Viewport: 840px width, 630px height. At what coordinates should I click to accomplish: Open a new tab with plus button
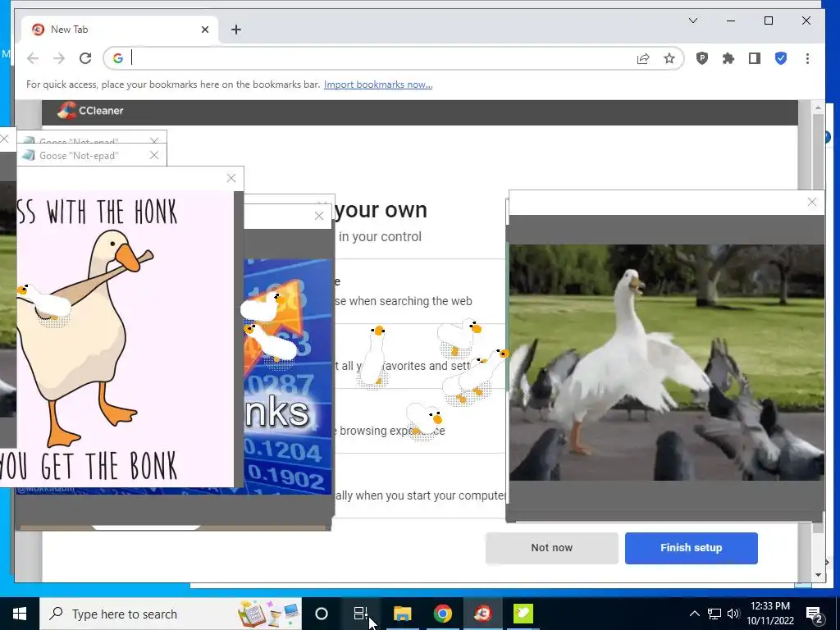pos(236,30)
